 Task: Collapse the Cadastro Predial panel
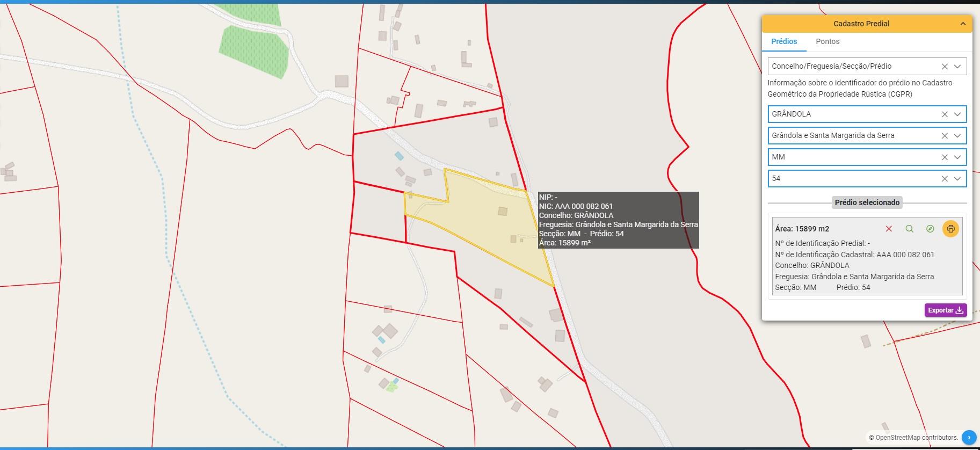point(963,24)
